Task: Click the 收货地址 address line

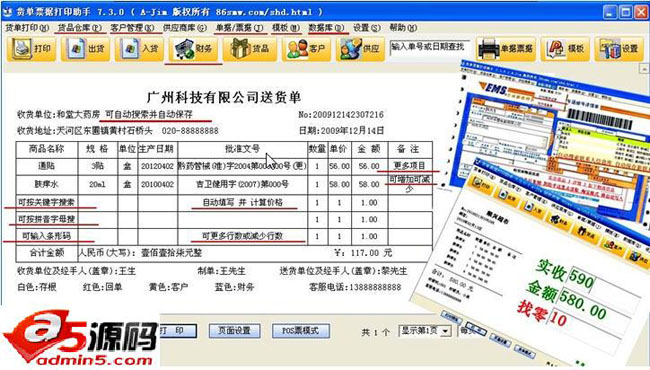Action: tap(117, 131)
